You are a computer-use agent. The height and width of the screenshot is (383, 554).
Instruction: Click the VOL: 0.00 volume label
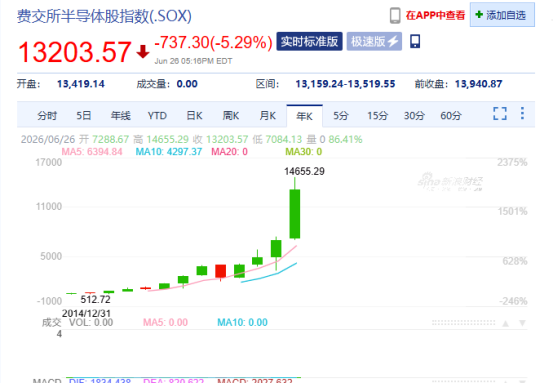91,323
